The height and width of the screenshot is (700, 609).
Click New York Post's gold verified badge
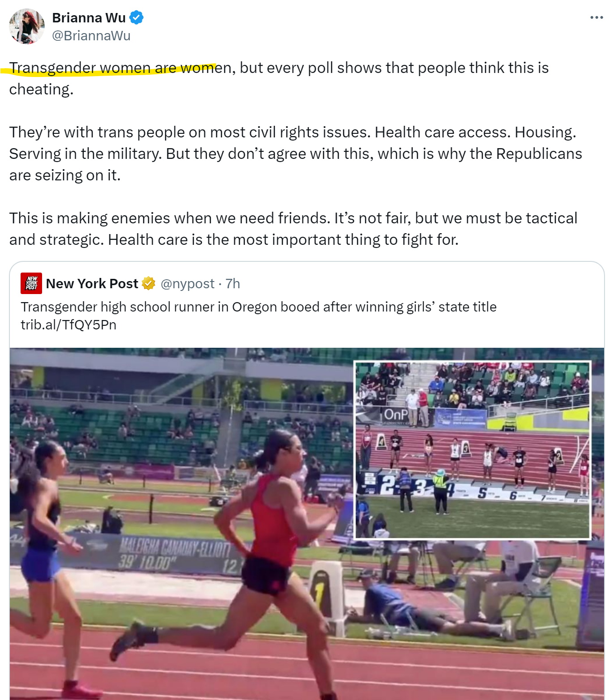149,283
